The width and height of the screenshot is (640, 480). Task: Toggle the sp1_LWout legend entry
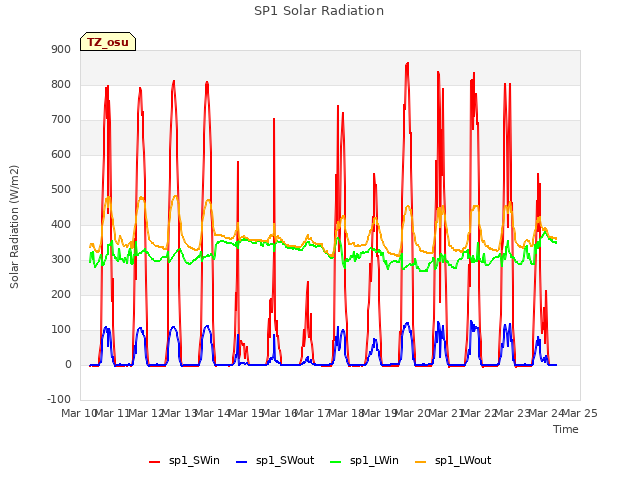[x=453, y=461]
